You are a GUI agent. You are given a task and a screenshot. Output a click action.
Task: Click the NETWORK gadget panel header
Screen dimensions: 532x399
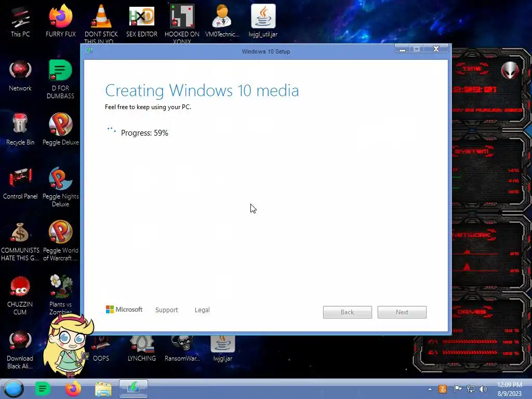click(x=474, y=235)
